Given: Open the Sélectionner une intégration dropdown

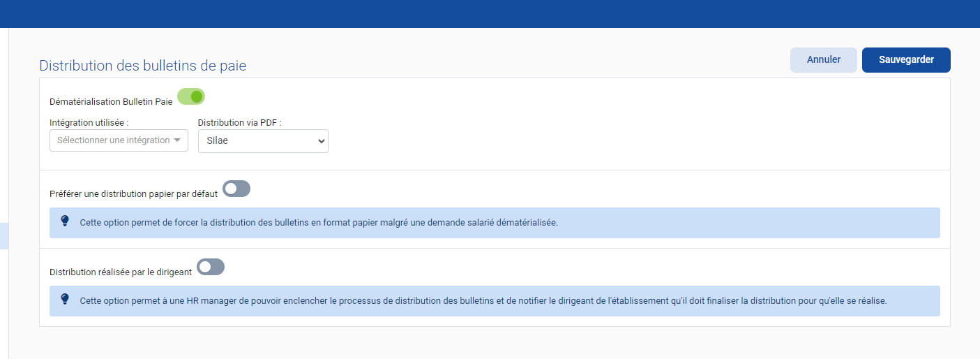Looking at the screenshot, I should tap(119, 140).
